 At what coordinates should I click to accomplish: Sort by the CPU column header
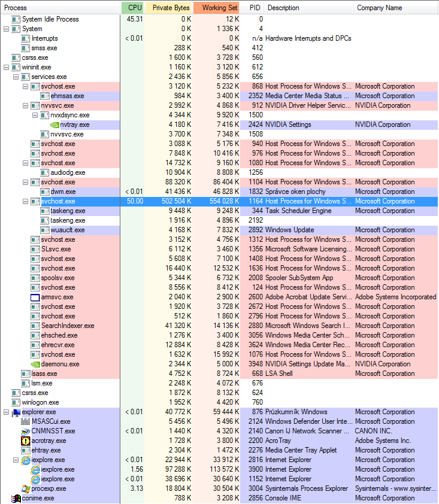tap(132, 8)
